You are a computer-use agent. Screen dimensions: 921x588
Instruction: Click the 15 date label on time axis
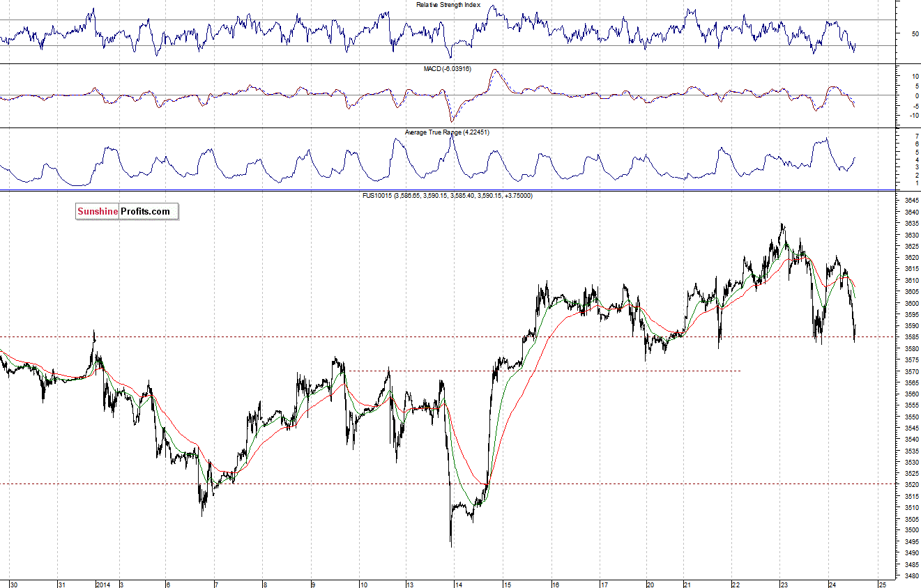click(508, 584)
